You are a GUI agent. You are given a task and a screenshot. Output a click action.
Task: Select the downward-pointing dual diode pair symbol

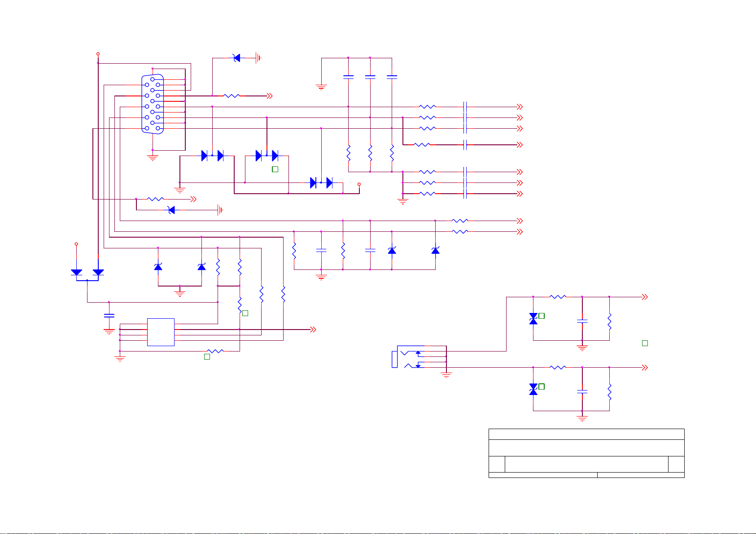pyautogui.click(x=87, y=274)
